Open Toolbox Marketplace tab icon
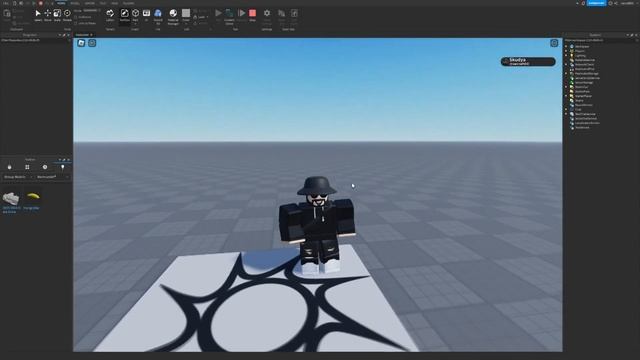The height and width of the screenshot is (360, 640). point(9,167)
